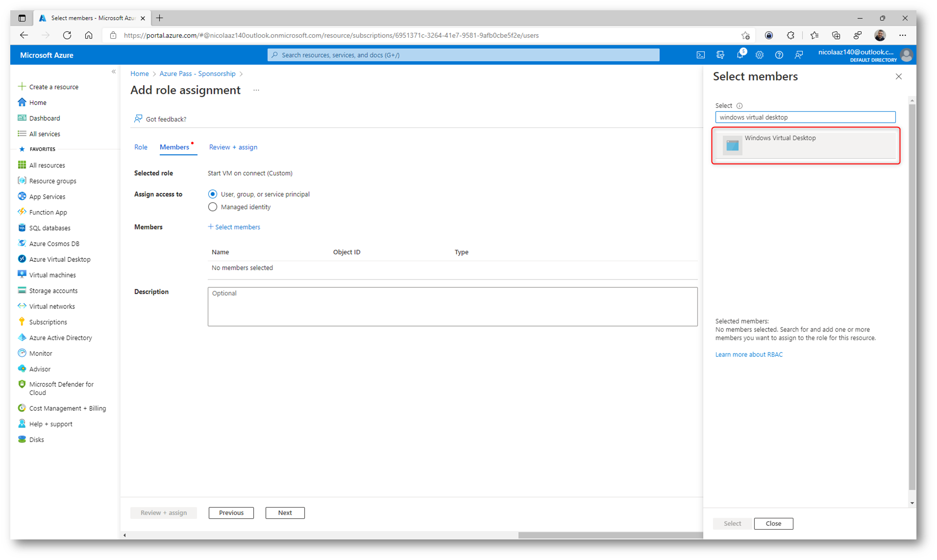
Task: Click the App Services icon
Action: point(22,196)
